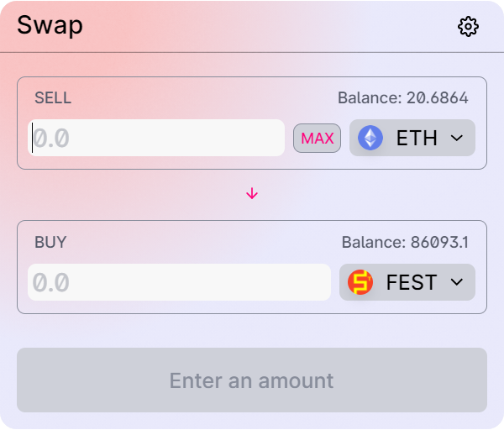The height and width of the screenshot is (430, 504).
Task: Click the sell Balance: 20.6864 text
Action: 402,97
